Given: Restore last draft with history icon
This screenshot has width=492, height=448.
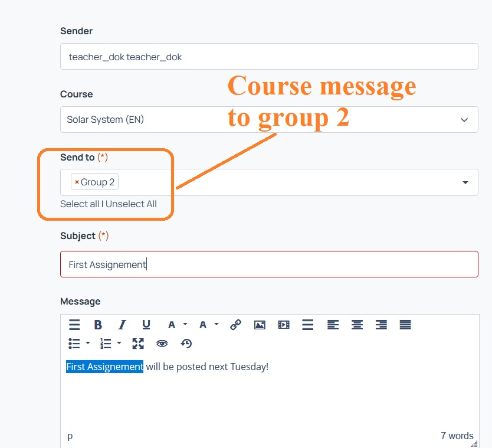Looking at the screenshot, I should pos(186,344).
